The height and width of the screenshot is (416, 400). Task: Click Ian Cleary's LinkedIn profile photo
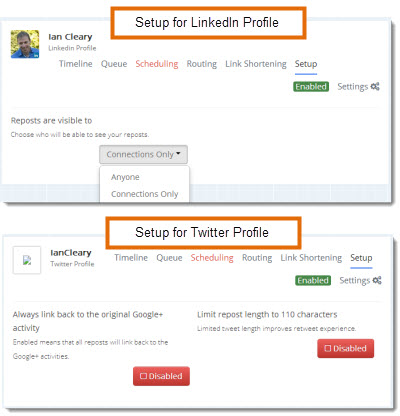pos(25,44)
